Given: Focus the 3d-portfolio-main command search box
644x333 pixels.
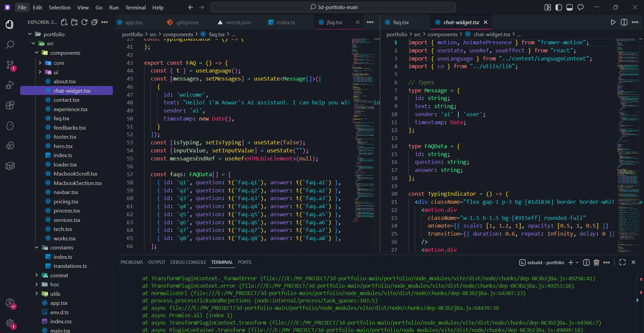Looking at the screenshot, I should (x=333, y=7).
